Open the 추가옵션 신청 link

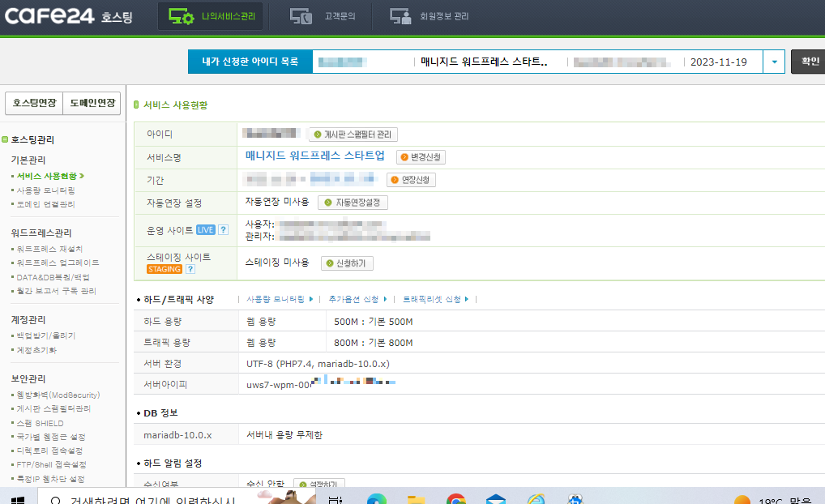click(357, 299)
